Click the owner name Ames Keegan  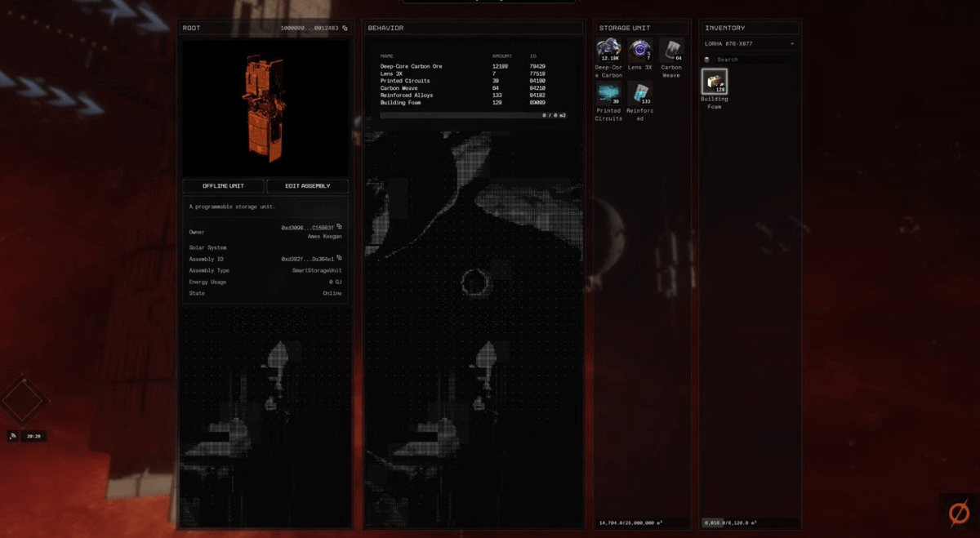tap(324, 236)
